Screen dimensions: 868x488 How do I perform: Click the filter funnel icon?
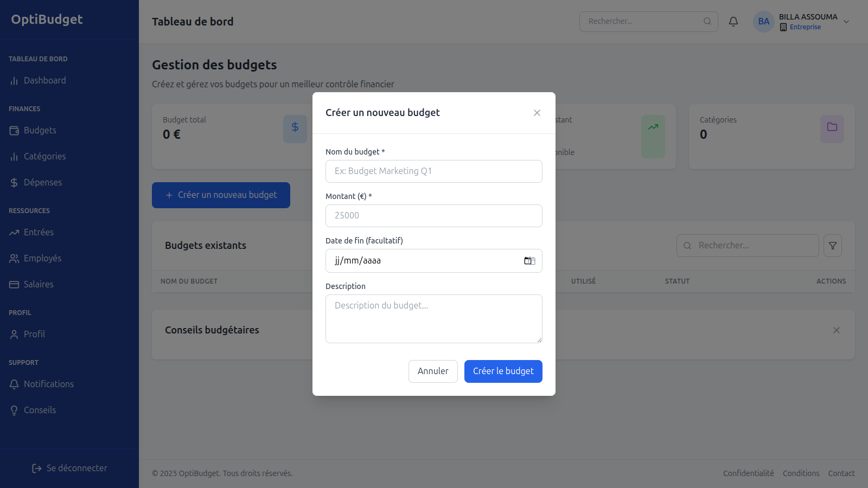(x=833, y=246)
